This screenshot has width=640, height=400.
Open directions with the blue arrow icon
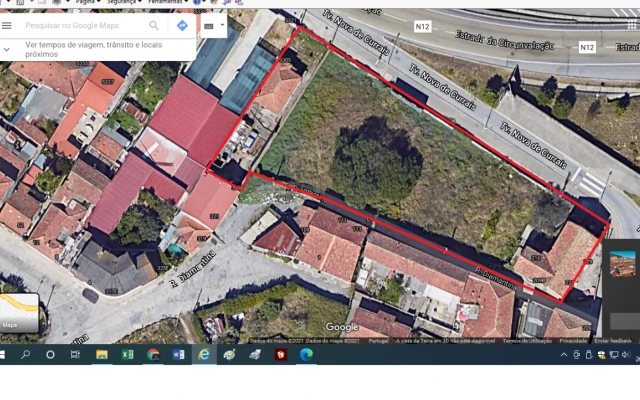coord(182,25)
